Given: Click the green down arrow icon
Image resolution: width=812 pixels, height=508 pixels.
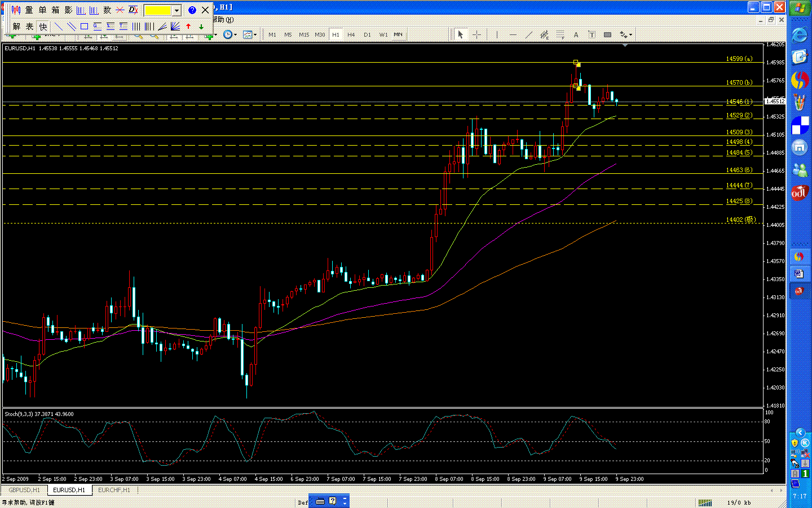Looking at the screenshot, I should point(201,27).
